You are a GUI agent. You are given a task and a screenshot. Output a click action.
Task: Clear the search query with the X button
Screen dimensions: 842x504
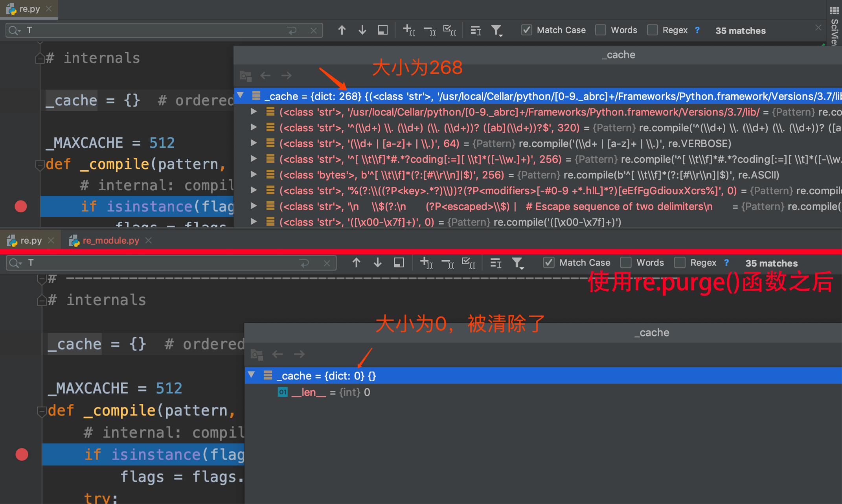click(314, 30)
